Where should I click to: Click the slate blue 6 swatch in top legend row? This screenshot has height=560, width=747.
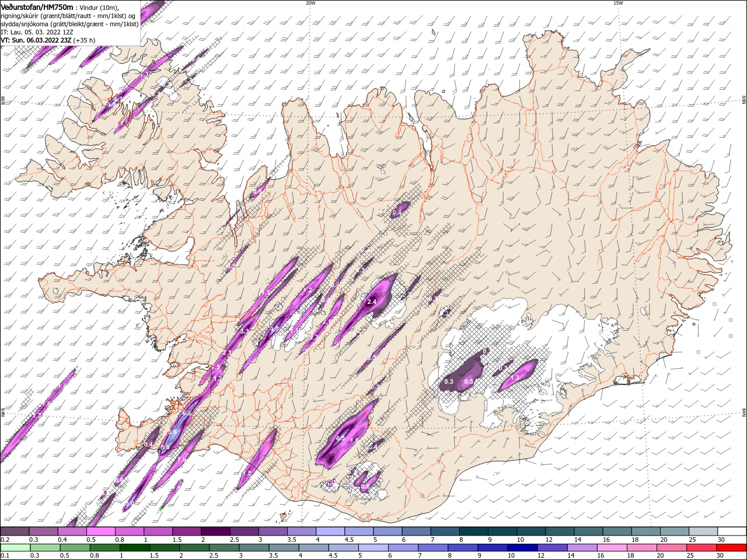[416, 531]
